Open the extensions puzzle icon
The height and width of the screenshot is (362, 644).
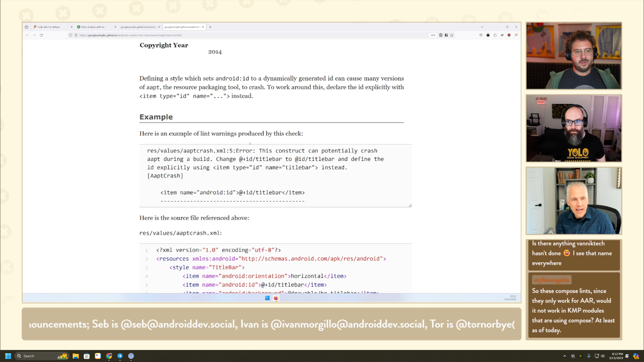(495, 35)
